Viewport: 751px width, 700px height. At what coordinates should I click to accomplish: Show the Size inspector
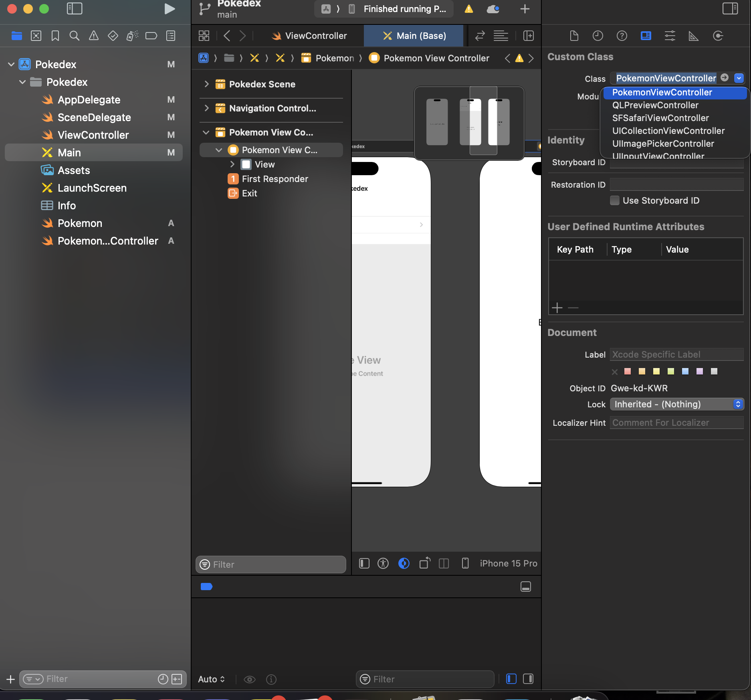pyautogui.click(x=694, y=36)
